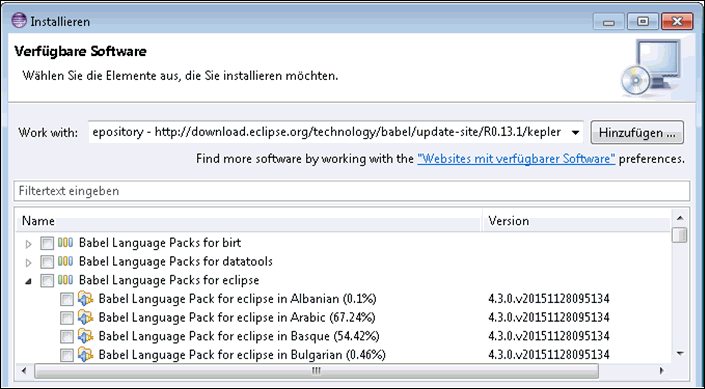Click the Albanian language pack feature icon

coord(85,299)
